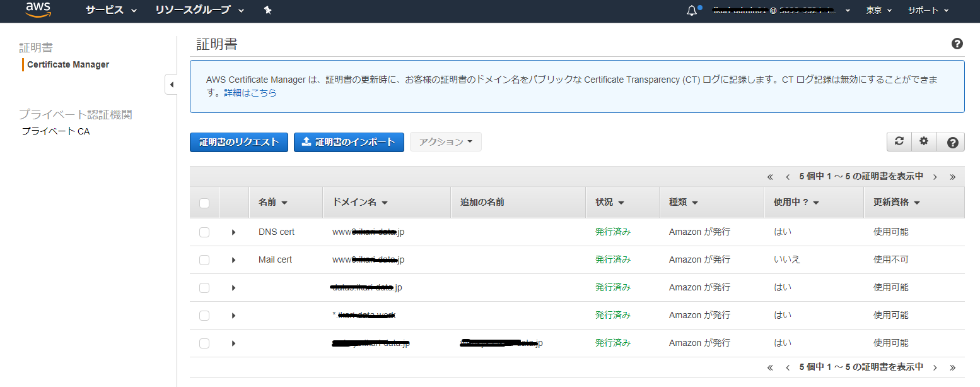Go to next page in bottom pagination
The height and width of the screenshot is (387, 980).
pos(935,367)
